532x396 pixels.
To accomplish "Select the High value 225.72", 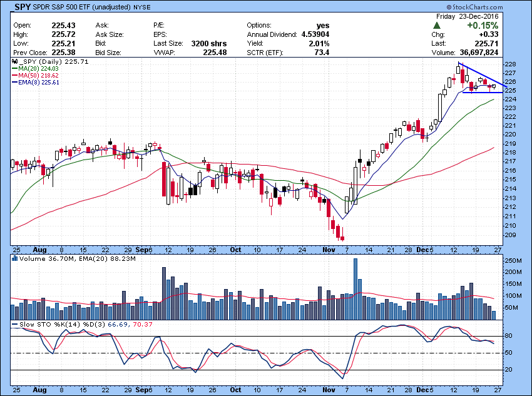I will (63, 34).
